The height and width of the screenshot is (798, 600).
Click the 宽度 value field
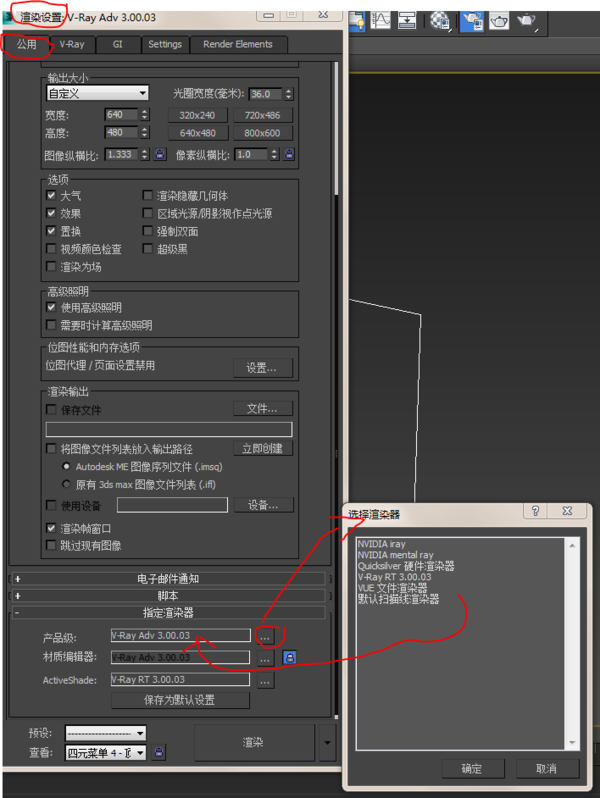(122, 115)
